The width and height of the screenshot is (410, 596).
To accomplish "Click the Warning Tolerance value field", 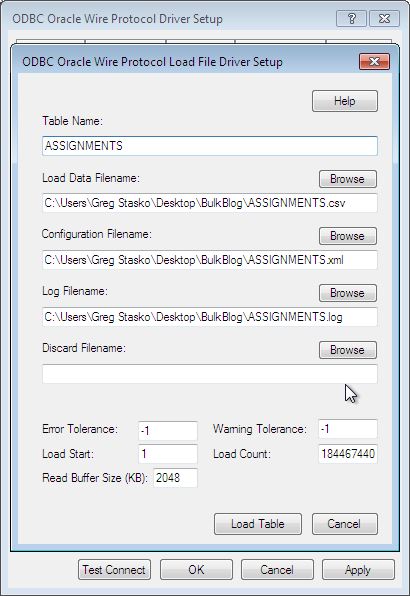I will (348, 429).
